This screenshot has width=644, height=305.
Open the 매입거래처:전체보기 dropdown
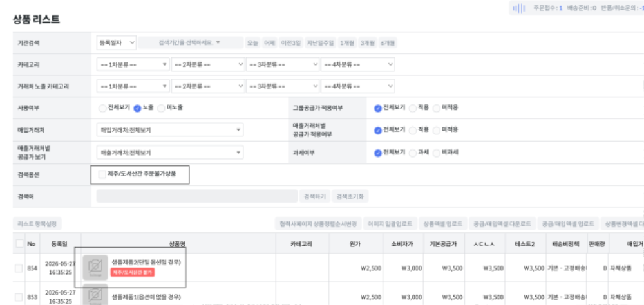pos(170,130)
